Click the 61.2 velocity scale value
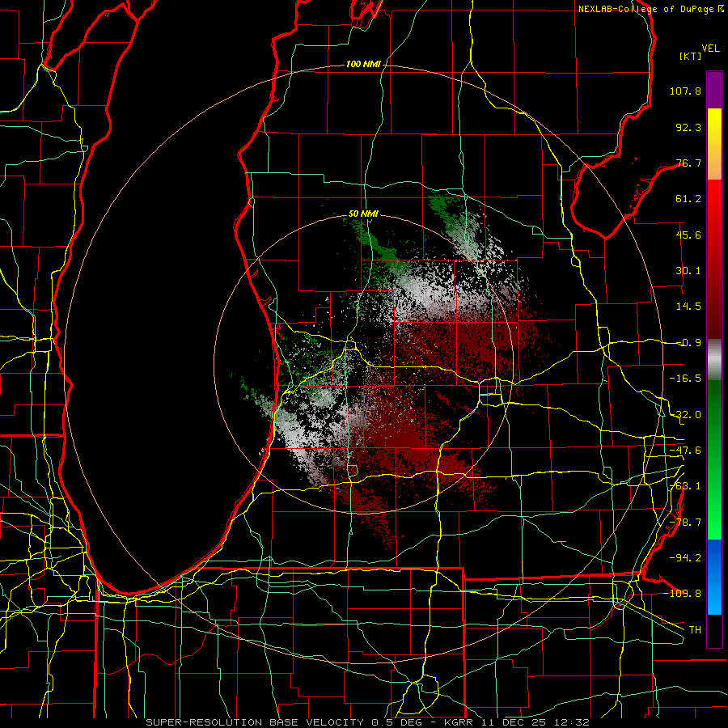The image size is (728, 728). pos(688,199)
